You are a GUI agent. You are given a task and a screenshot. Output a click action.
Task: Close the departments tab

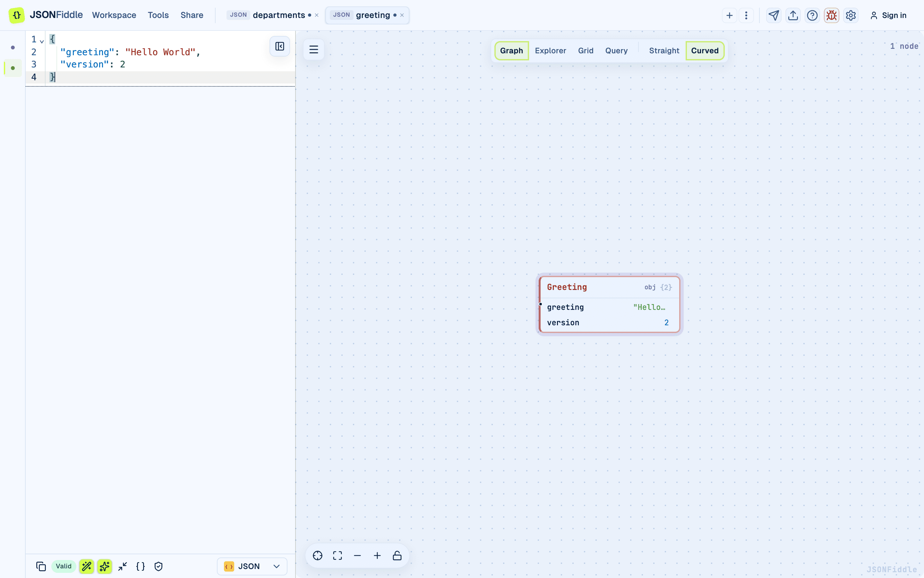(317, 15)
